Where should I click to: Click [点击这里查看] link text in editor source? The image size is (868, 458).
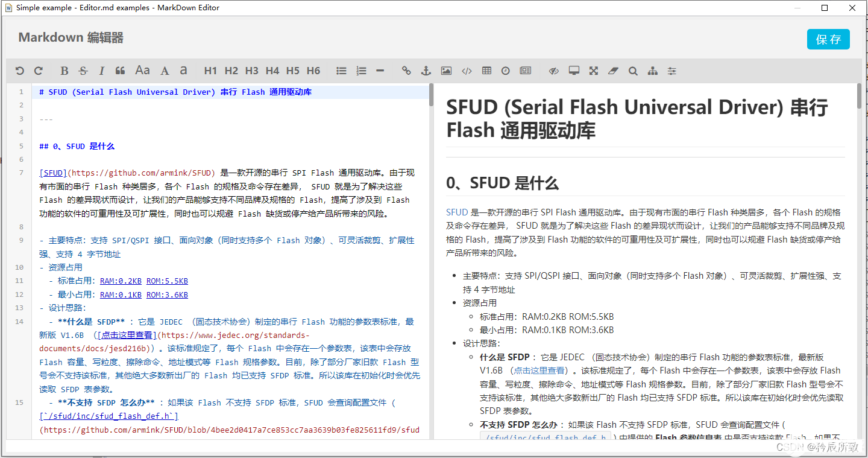[x=127, y=335]
